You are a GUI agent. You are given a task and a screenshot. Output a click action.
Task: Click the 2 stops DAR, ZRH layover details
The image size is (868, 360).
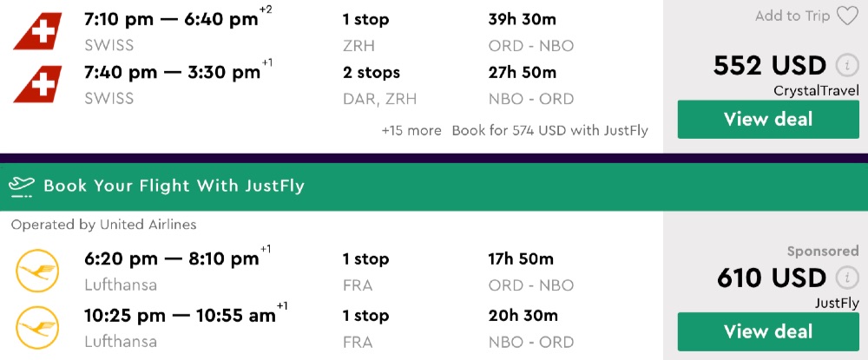(x=379, y=85)
